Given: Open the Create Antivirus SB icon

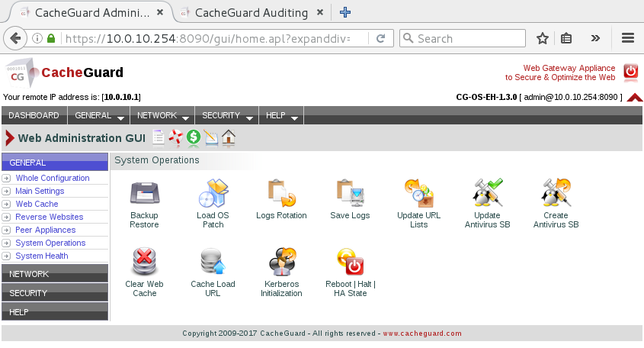Looking at the screenshot, I should click(x=556, y=192).
